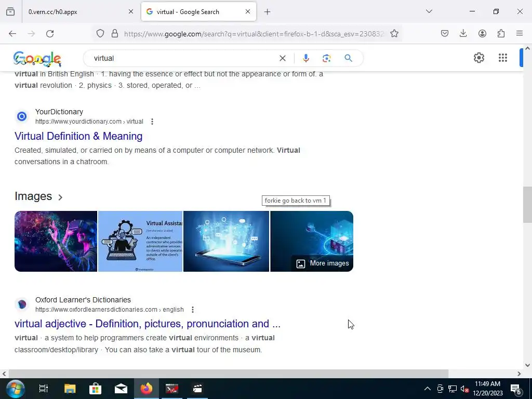Open Virtual Definition & Meaning link
The image size is (532, 399).
coord(78,136)
